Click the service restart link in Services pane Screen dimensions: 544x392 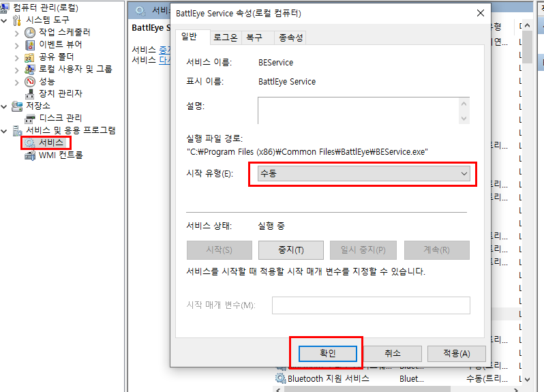pos(164,61)
